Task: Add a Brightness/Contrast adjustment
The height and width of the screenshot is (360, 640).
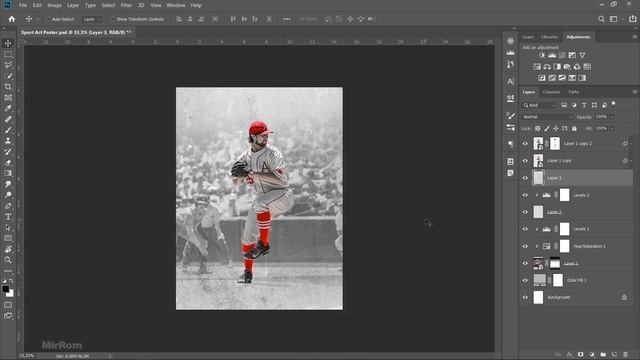Action: pyautogui.click(x=542, y=55)
